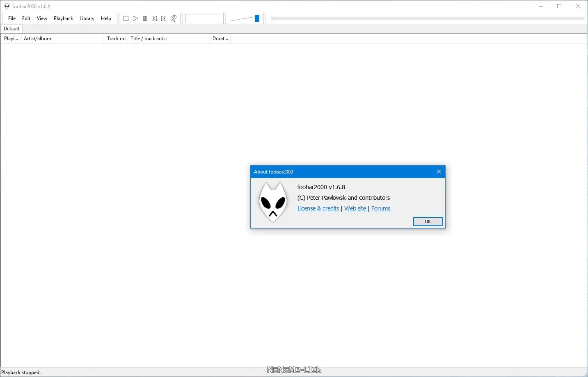
Task: Open the View menu
Action: (42, 18)
